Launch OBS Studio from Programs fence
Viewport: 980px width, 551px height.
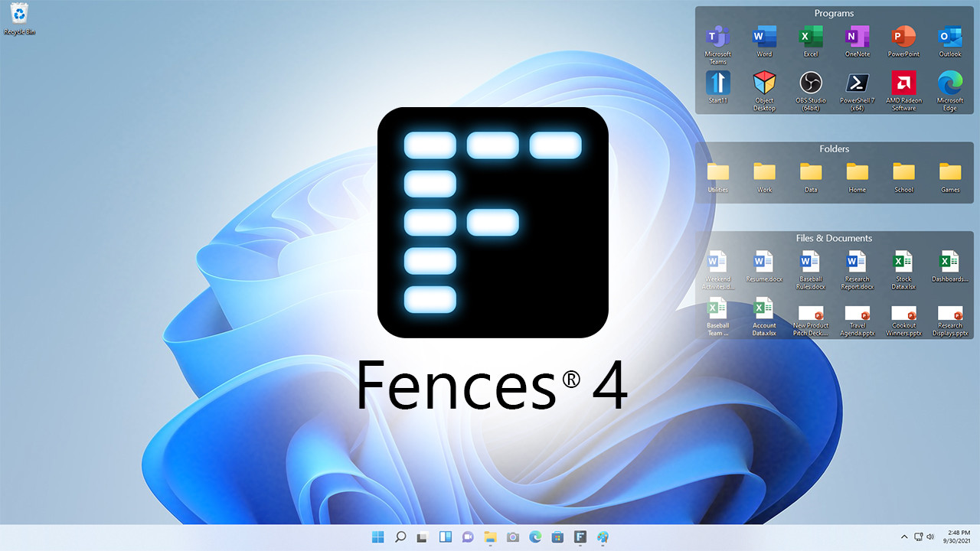(x=811, y=83)
